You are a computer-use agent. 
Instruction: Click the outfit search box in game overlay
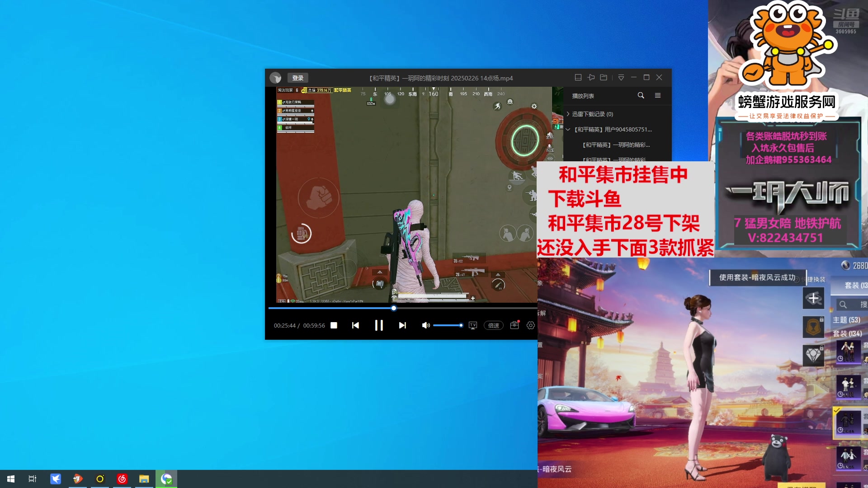[851, 305]
